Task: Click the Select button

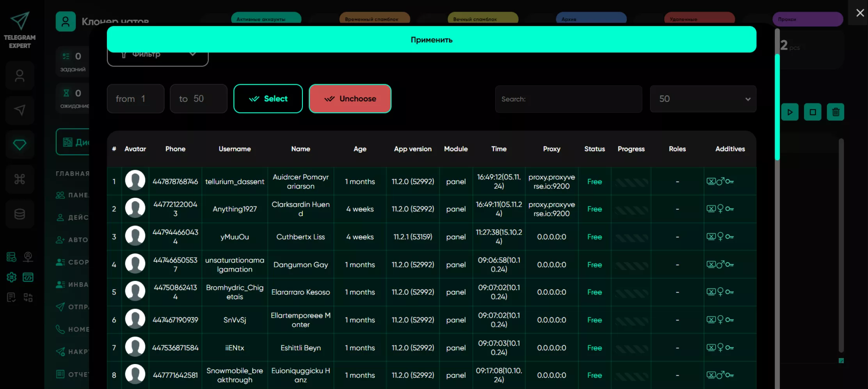Action: pos(268,99)
